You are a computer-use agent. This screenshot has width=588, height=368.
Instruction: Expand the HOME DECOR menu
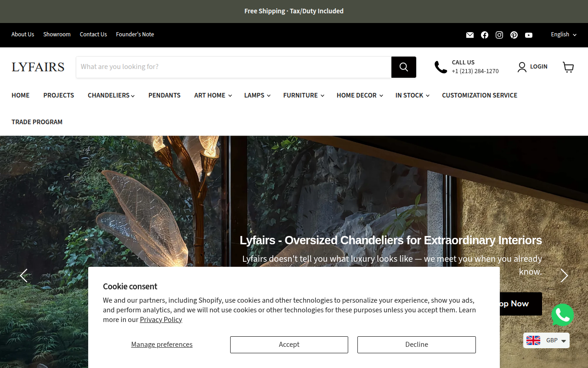[360, 95]
